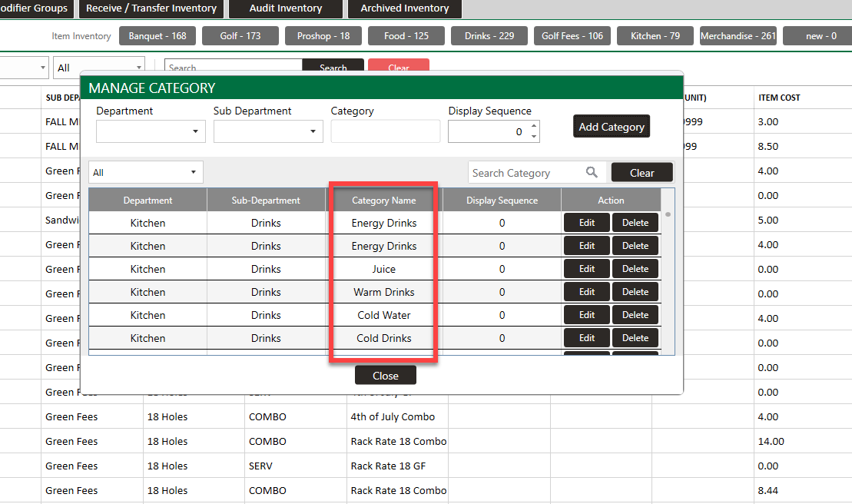Switch to Archived Inventory tab
The image size is (852, 504).
pos(404,8)
